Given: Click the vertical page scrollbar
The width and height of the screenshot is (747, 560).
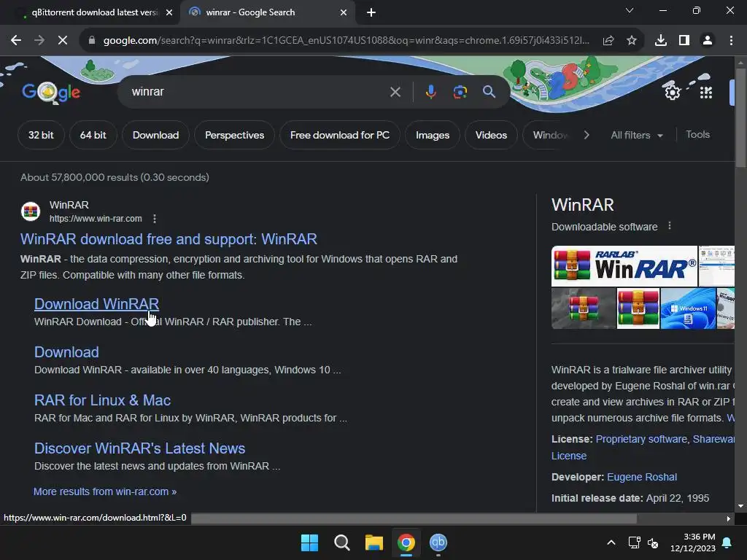Looking at the screenshot, I should click(741, 119).
